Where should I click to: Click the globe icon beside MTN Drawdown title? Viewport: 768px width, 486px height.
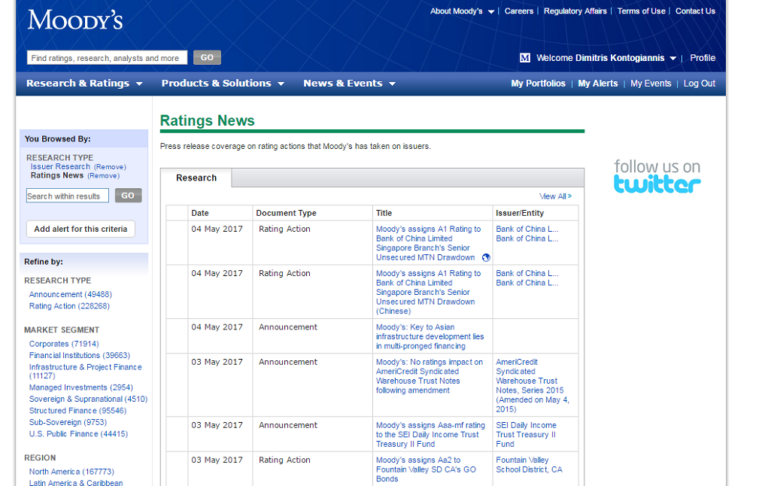tap(486, 258)
